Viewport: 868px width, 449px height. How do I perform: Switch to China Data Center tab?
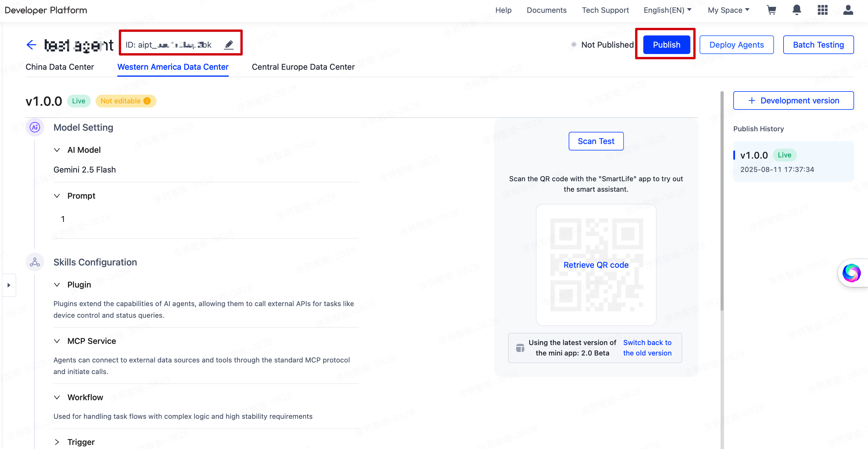(60, 67)
